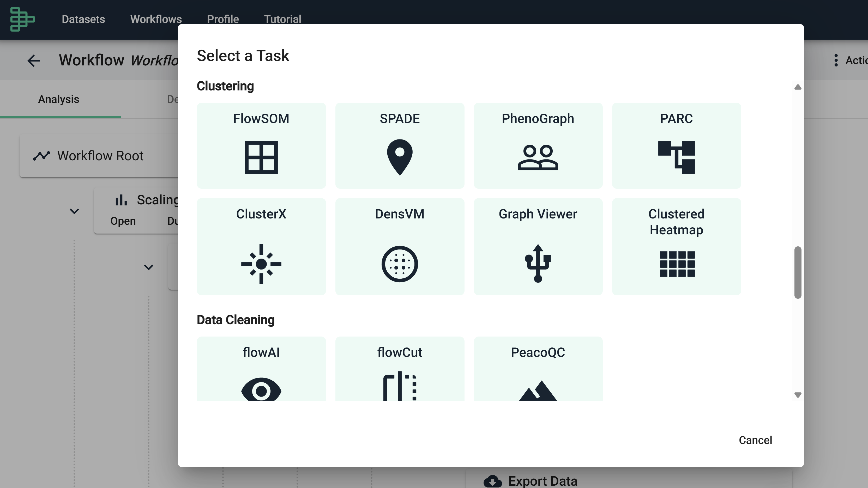
Task: Select the flowCut task tile
Action: click(400, 369)
